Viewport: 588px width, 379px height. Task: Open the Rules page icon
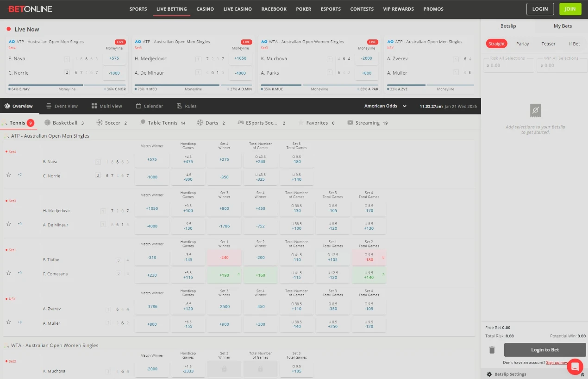point(180,106)
